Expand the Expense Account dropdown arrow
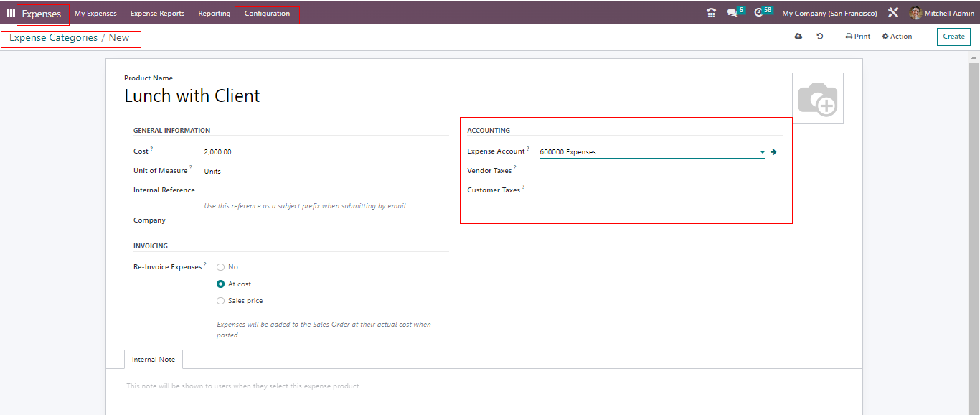The height and width of the screenshot is (415, 980). point(762,152)
